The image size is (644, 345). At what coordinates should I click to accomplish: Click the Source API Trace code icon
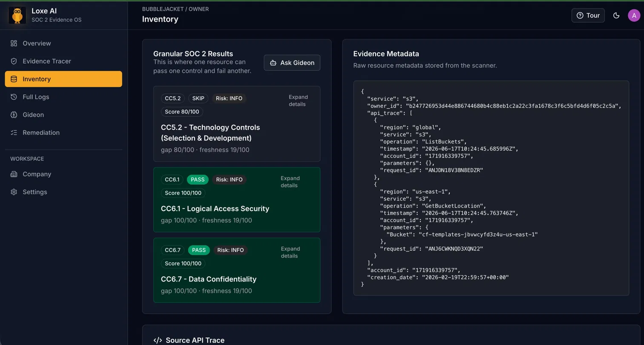coord(158,340)
